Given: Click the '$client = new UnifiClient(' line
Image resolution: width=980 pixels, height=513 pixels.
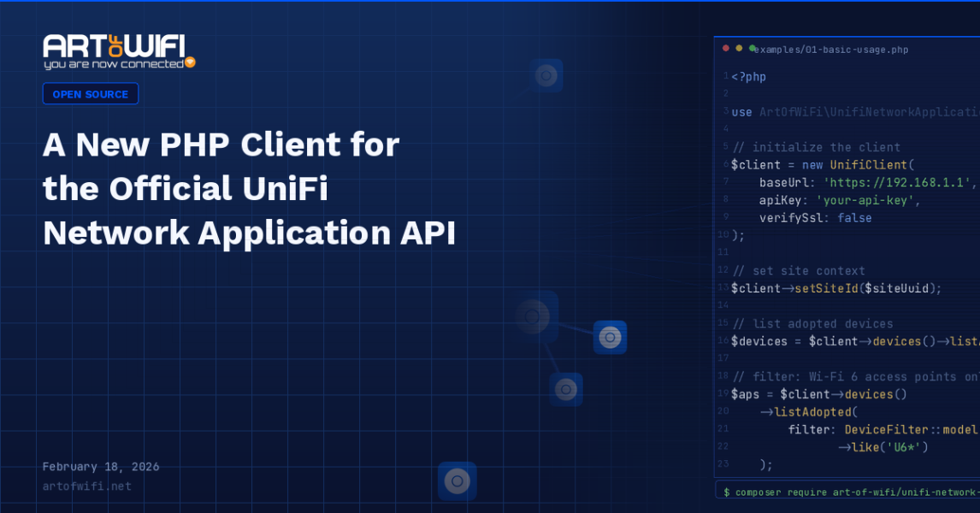Looking at the screenshot, I should (824, 165).
